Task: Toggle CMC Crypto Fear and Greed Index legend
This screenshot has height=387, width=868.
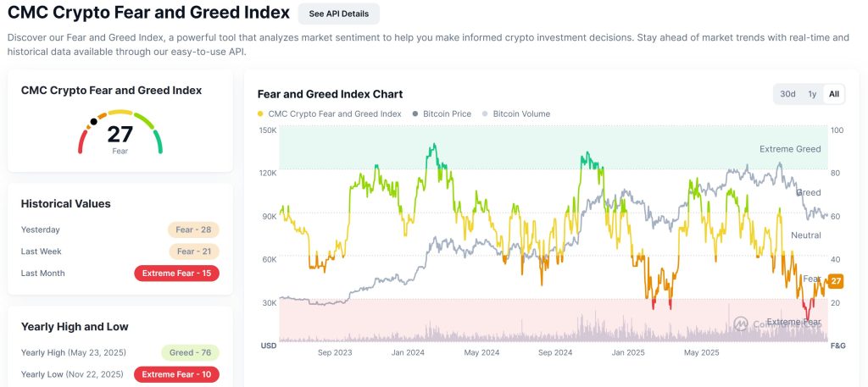Action: coord(334,113)
